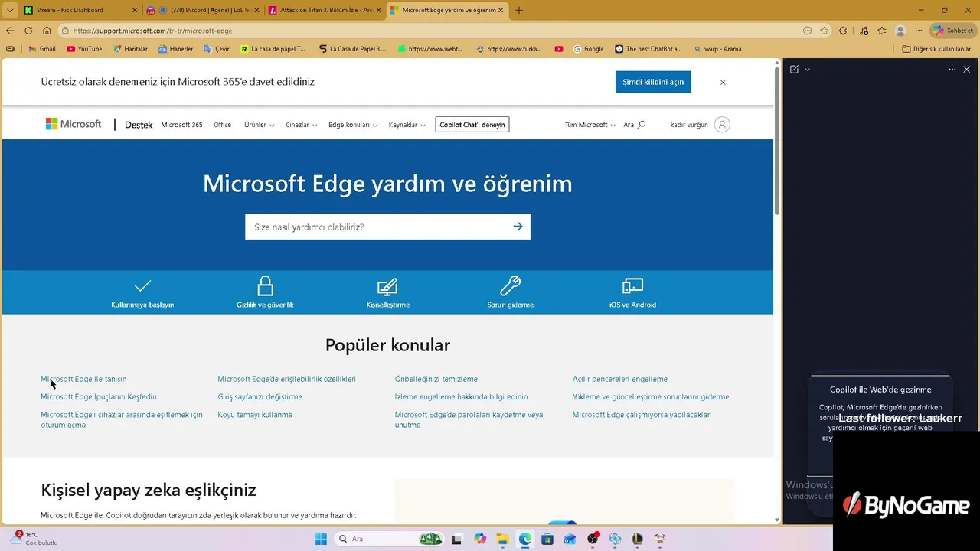
Task: Click 'Copilot Chat'i deneyin' button
Action: click(472, 125)
